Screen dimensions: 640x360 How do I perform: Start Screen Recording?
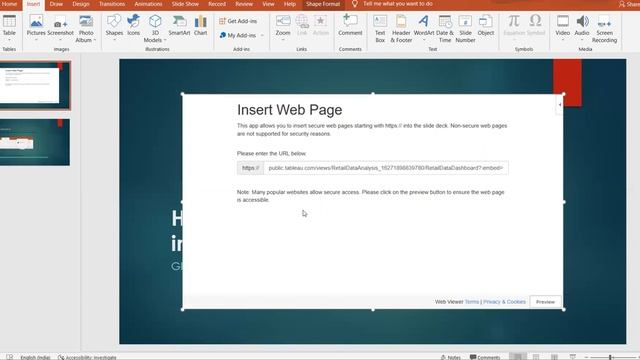point(604,28)
